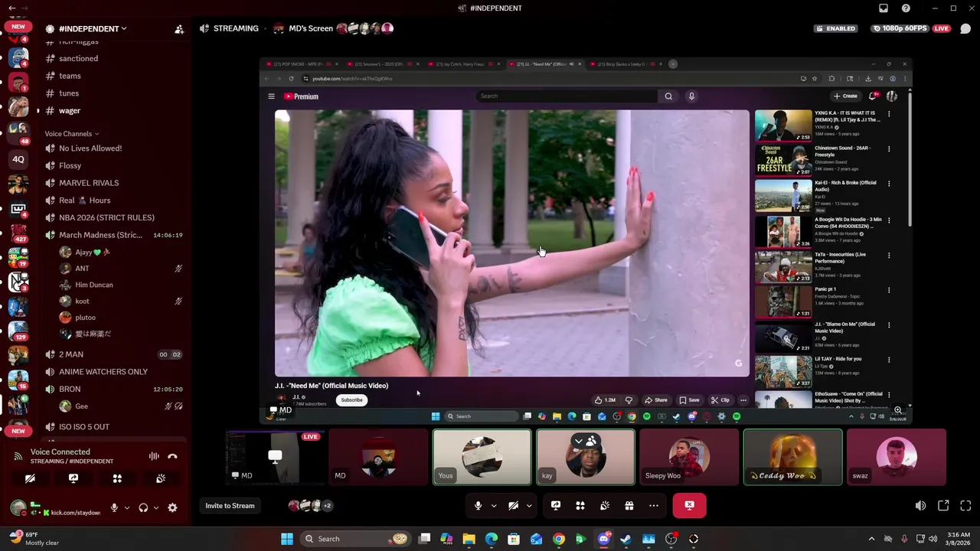The width and height of the screenshot is (980, 551).
Task: Join the MARVEL RIVALS voice channel
Action: click(89, 183)
